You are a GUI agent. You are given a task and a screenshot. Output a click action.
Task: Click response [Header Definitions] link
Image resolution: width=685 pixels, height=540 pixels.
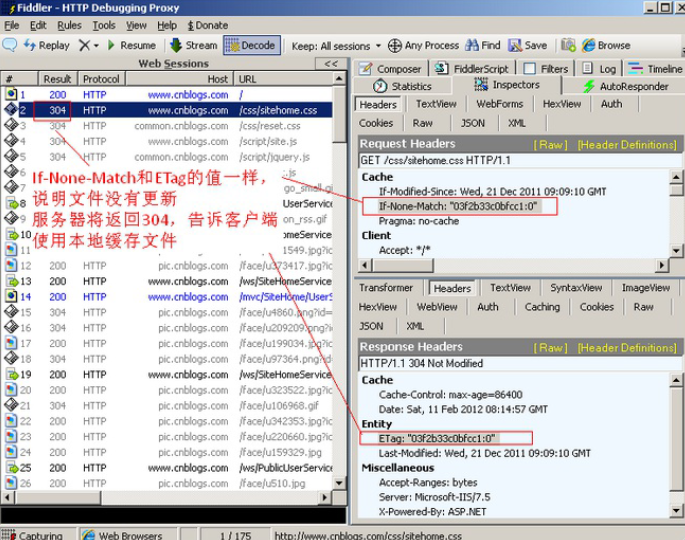coord(627,347)
